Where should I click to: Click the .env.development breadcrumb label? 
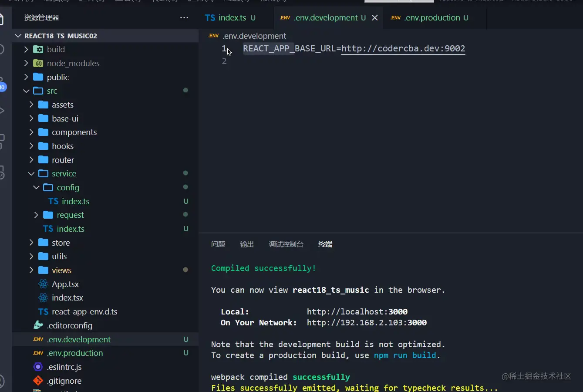click(254, 36)
